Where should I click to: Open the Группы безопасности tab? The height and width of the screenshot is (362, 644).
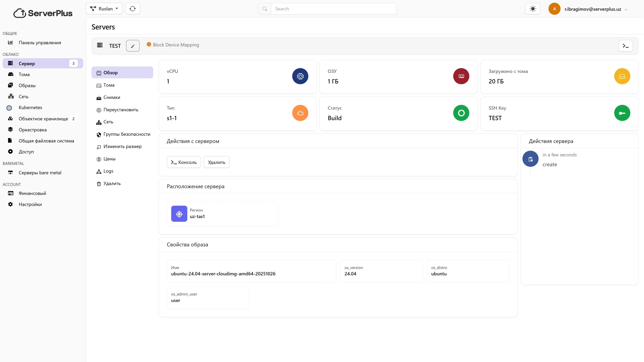tap(126, 134)
